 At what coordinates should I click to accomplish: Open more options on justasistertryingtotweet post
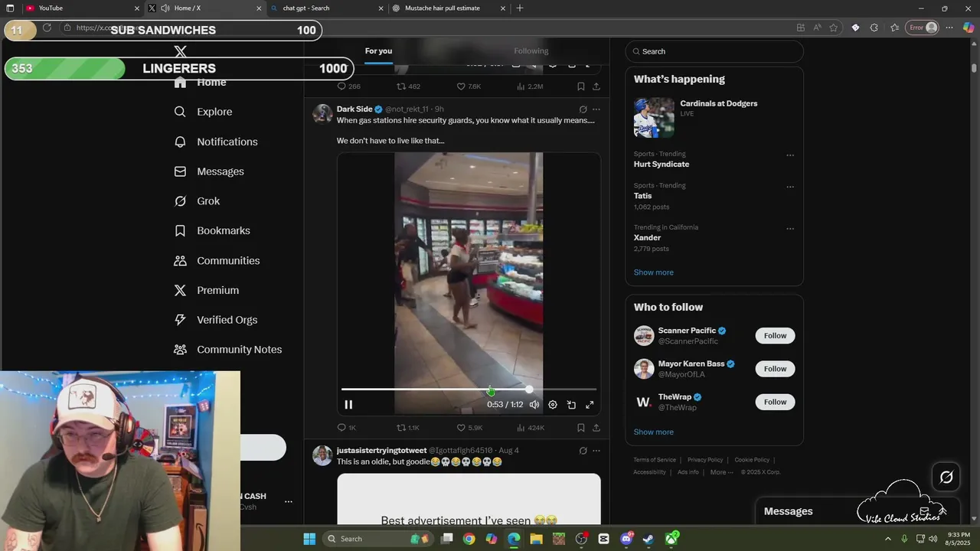point(596,451)
